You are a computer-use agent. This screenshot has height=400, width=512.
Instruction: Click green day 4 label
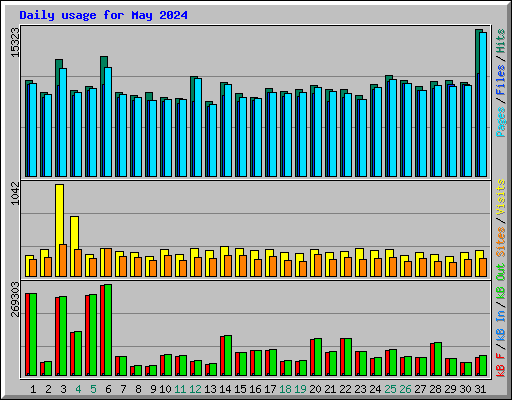(78, 389)
